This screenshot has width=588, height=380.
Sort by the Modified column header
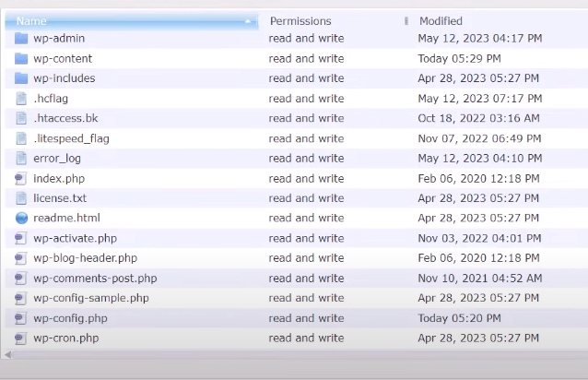tap(441, 21)
